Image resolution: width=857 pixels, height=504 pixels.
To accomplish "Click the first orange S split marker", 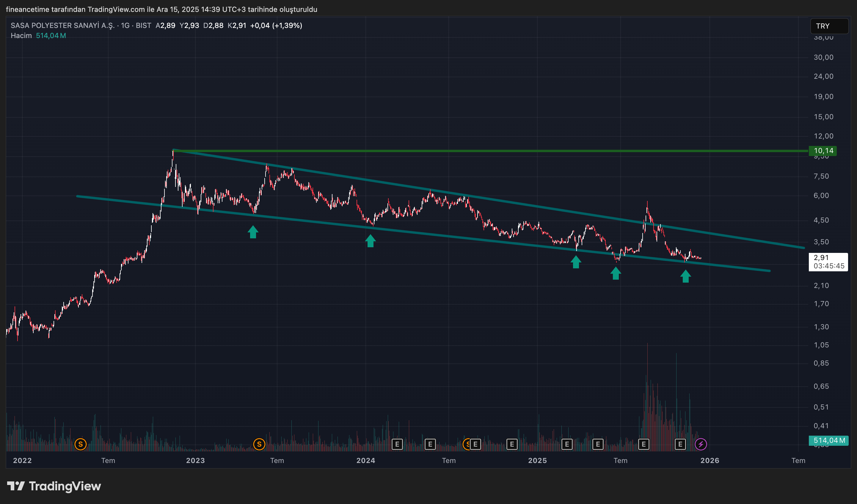I will point(81,444).
